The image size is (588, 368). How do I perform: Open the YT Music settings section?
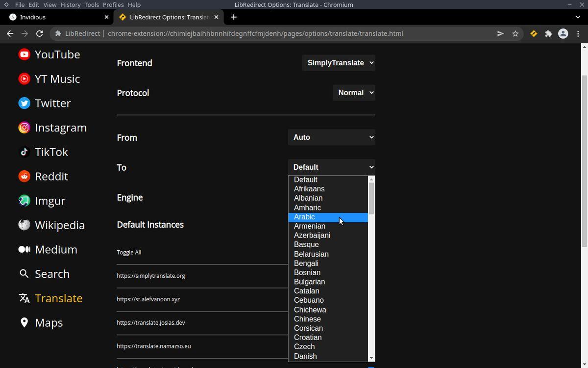pyautogui.click(x=49, y=79)
